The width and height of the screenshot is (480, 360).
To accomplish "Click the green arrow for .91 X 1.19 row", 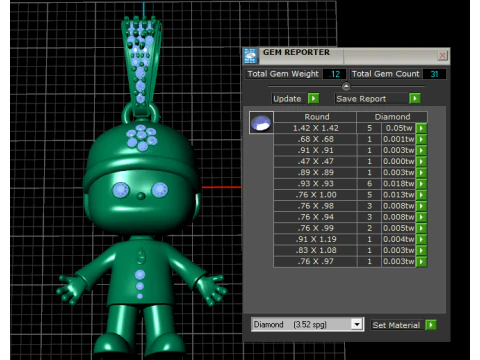I will (422, 239).
